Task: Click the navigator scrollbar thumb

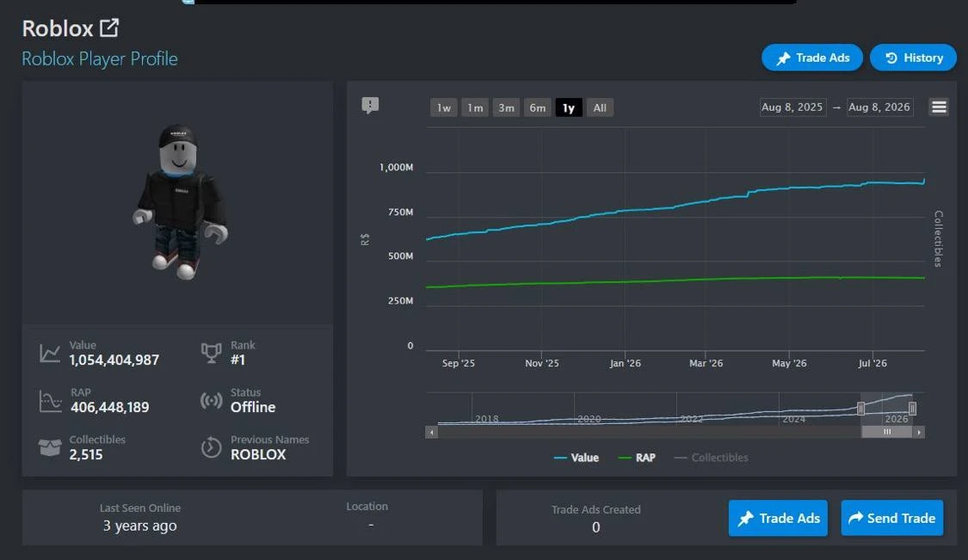Action: pos(887,432)
